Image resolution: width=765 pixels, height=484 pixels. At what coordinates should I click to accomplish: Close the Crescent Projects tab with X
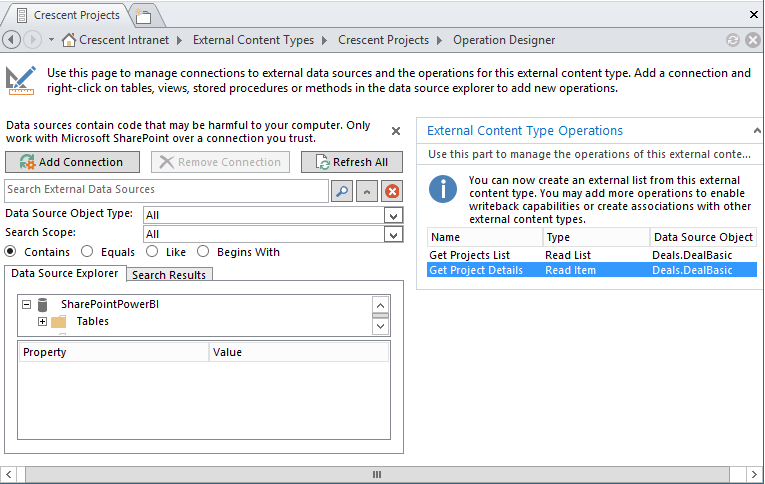(754, 15)
